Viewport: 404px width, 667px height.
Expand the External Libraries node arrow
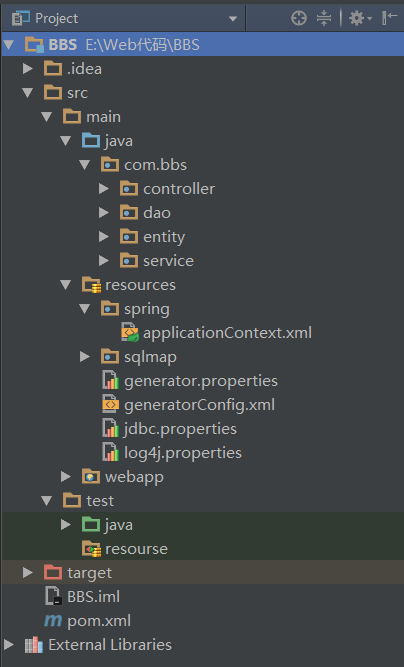click(x=9, y=644)
